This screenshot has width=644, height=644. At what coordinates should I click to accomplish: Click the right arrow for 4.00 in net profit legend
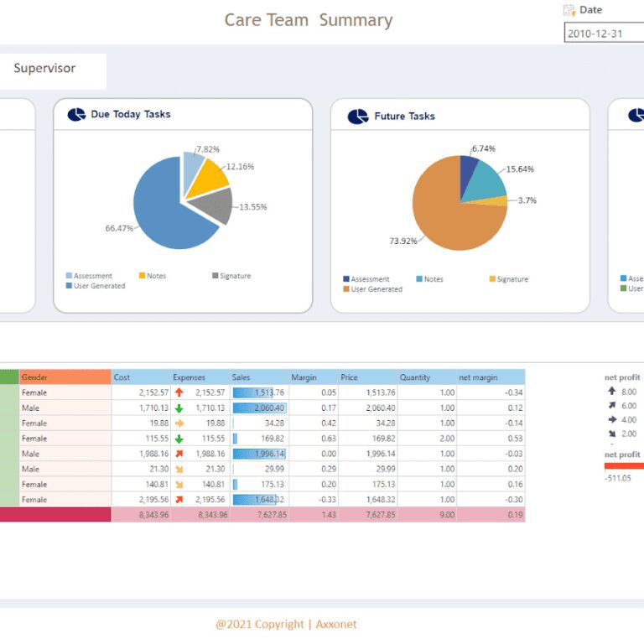point(611,419)
